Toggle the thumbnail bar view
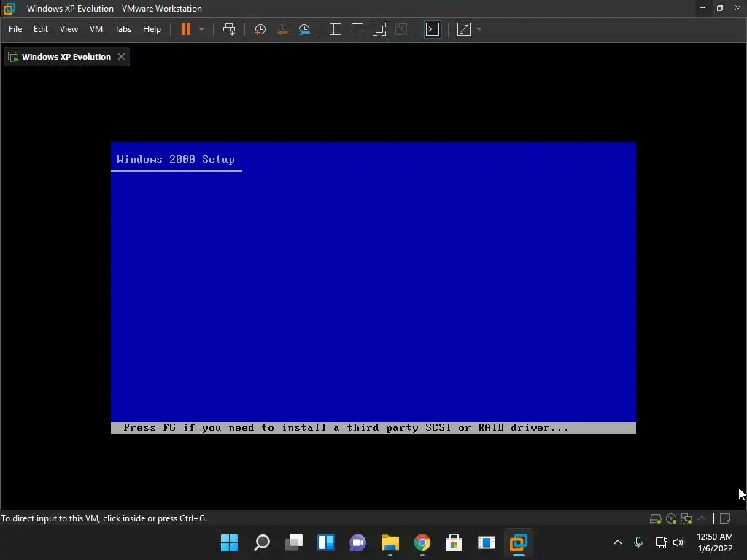Image resolution: width=747 pixels, height=560 pixels. (357, 29)
